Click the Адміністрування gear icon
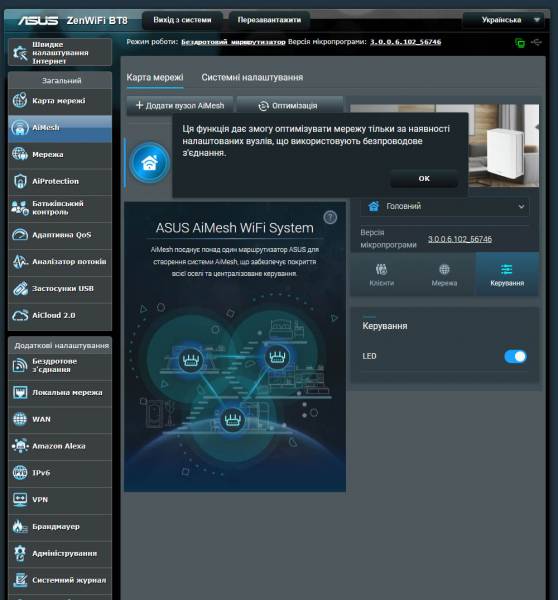Viewport: 558px width, 600px height. tap(20, 553)
